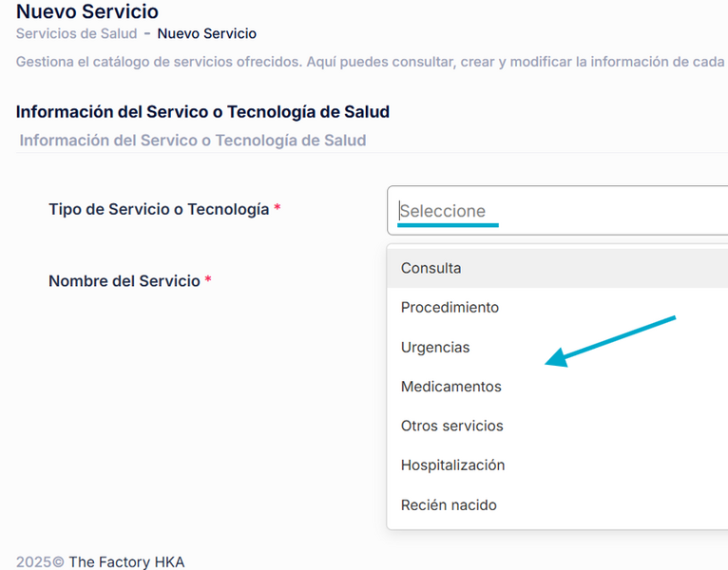This screenshot has width=728, height=570.
Task: Choose the Procedimiento option
Action: 450,308
